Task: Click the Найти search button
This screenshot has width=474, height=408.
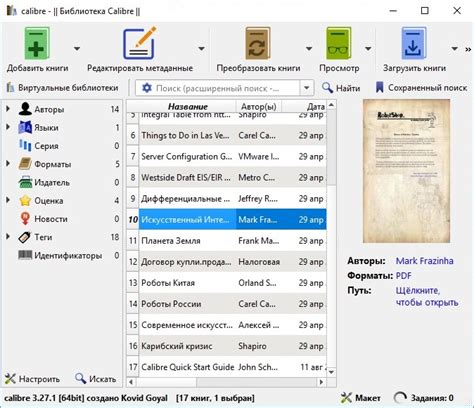Action: click(341, 88)
